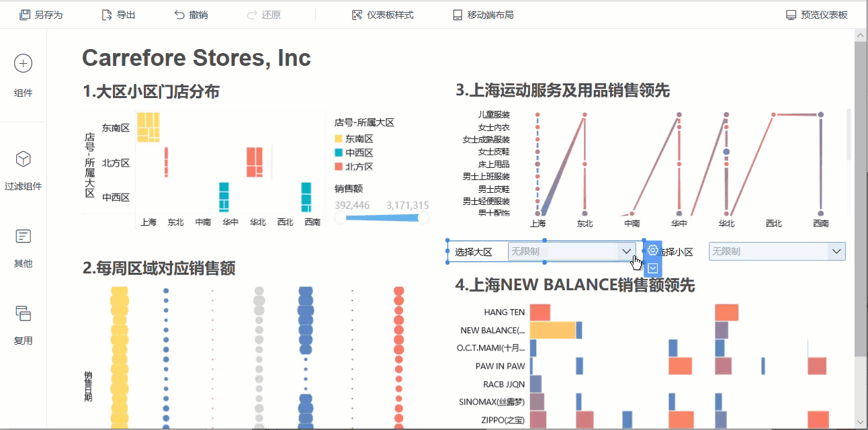Click the dropdown menu icon below gear
Screen dimensions: 868x430
click(652, 268)
